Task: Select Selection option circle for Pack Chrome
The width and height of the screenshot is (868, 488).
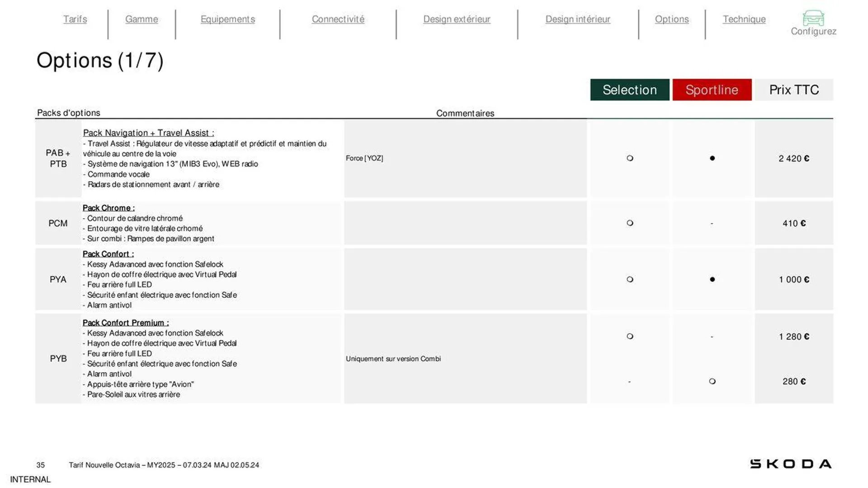Action: pyautogui.click(x=630, y=223)
